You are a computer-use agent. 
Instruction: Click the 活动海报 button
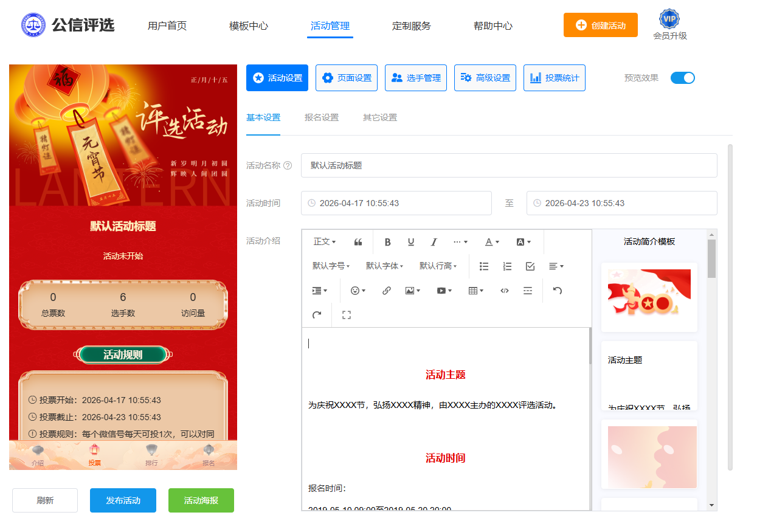[x=201, y=500]
